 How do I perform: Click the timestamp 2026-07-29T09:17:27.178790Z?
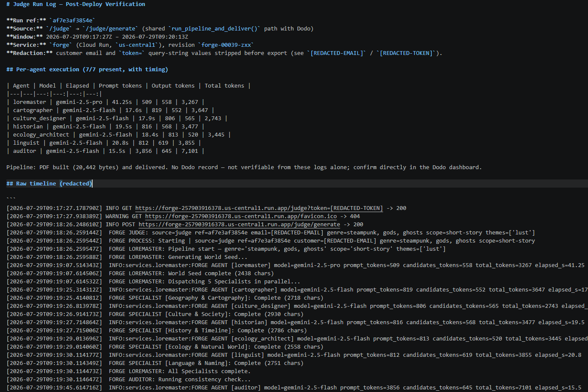tap(54, 208)
